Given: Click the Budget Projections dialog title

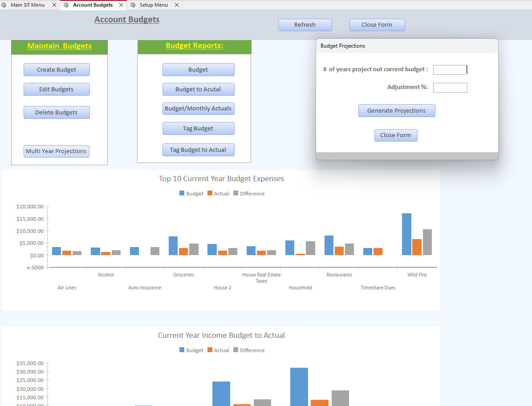Looking at the screenshot, I should pos(343,46).
